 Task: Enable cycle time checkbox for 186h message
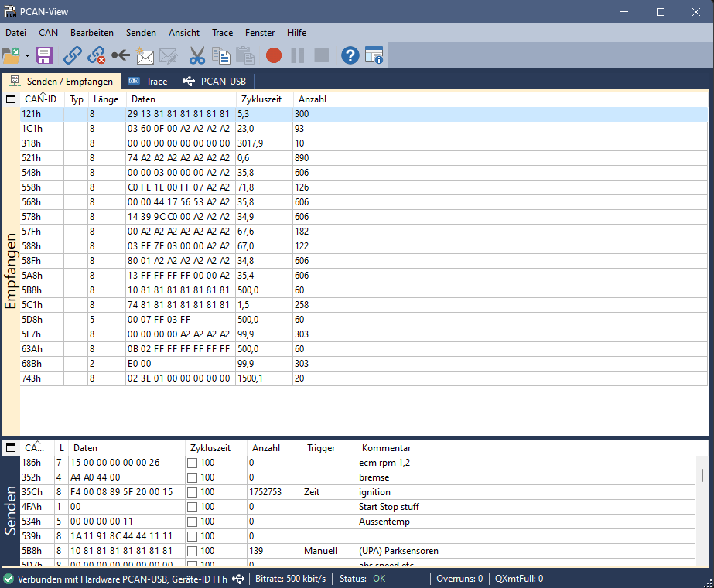[x=192, y=463]
